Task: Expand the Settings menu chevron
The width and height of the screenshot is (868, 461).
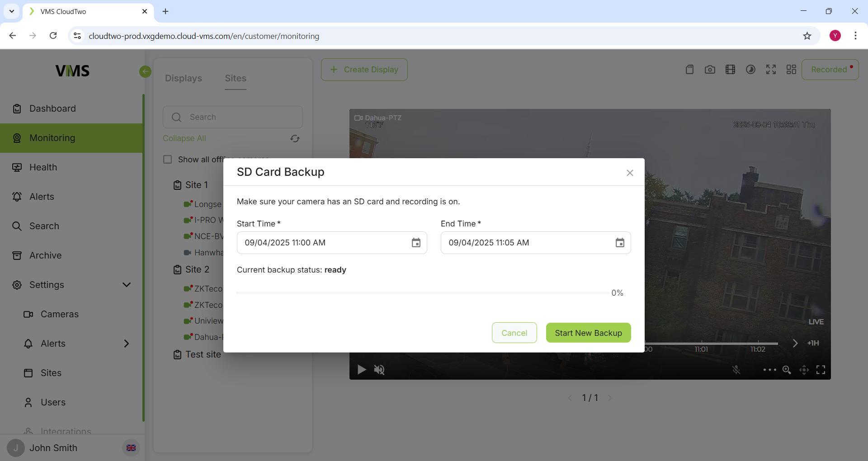Action: tap(127, 285)
